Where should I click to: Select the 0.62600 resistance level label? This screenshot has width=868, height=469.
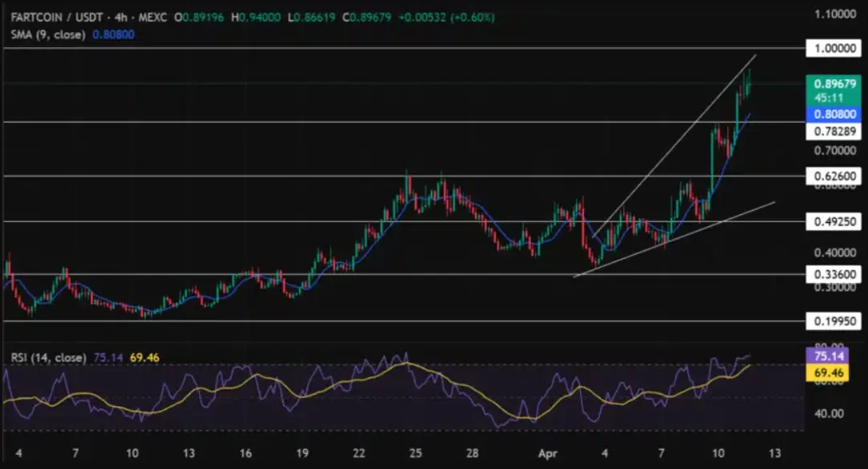834,176
